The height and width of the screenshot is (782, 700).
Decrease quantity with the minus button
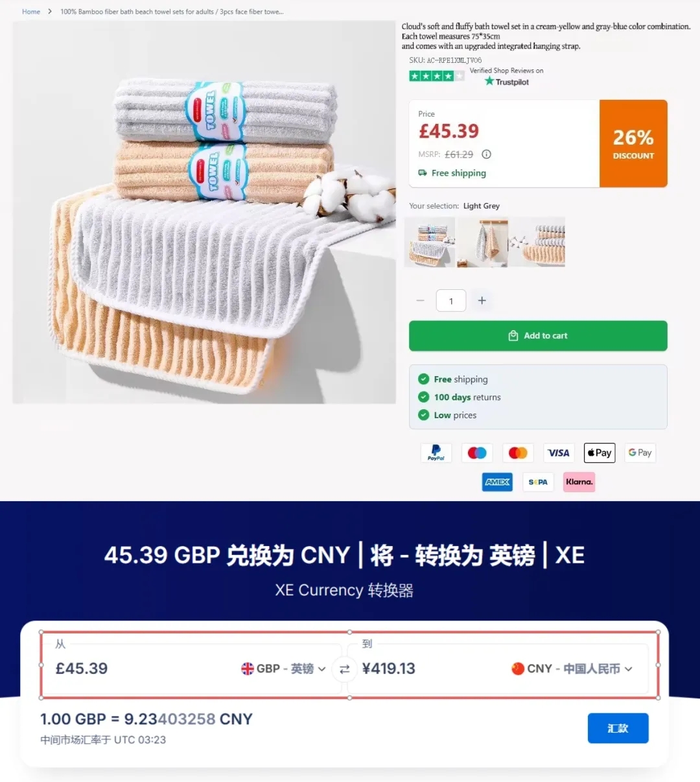tap(421, 300)
